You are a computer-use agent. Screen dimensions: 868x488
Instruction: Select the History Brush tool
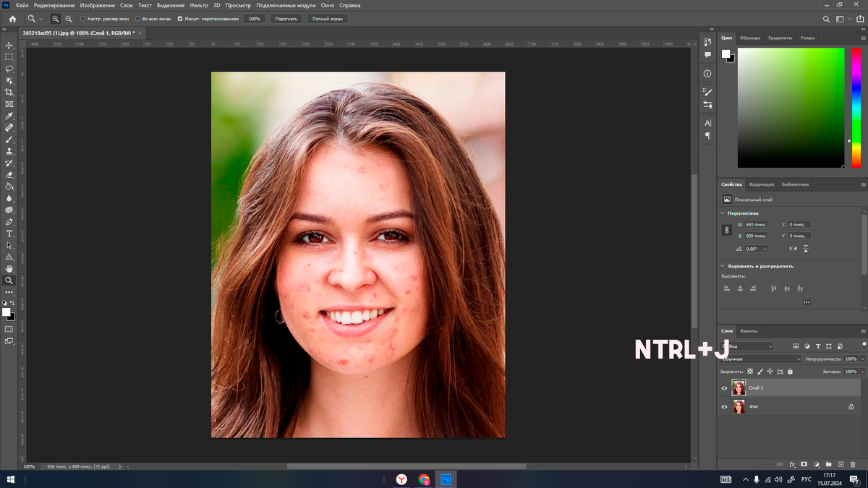9,163
